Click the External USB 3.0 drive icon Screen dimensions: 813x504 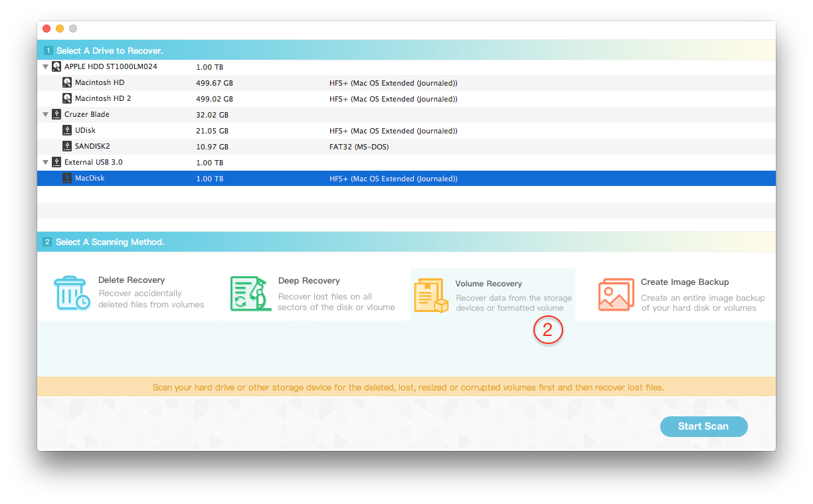click(x=56, y=162)
